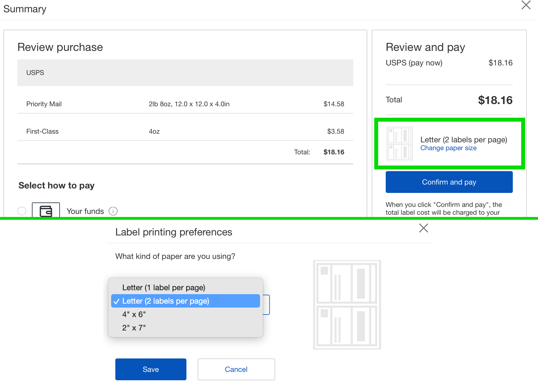Click the Priority Mail shipment row

point(185,104)
